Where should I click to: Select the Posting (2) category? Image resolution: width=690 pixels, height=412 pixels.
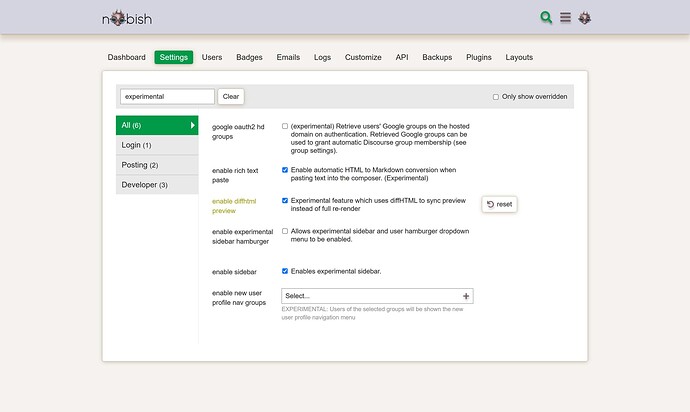coord(157,165)
